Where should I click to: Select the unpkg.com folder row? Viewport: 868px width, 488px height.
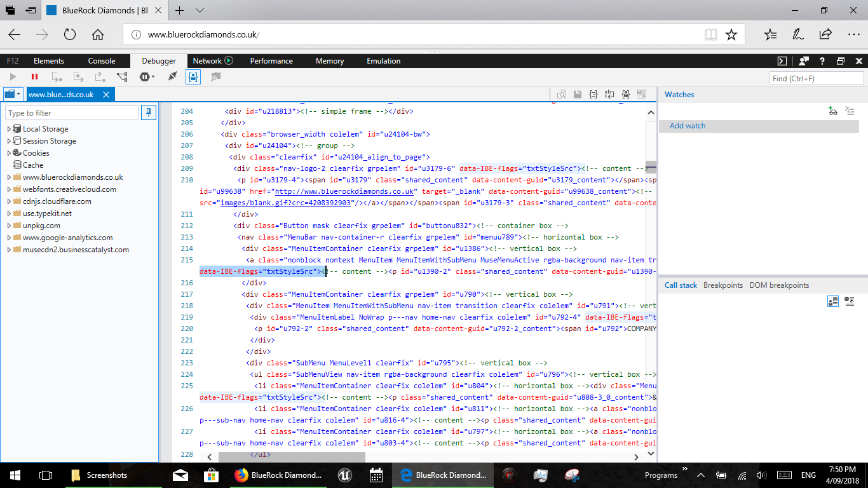36,226
